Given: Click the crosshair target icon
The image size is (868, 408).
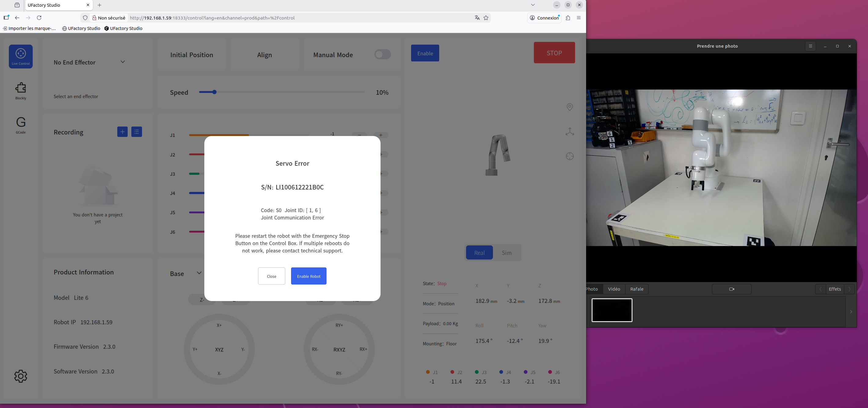Looking at the screenshot, I should point(570,156).
